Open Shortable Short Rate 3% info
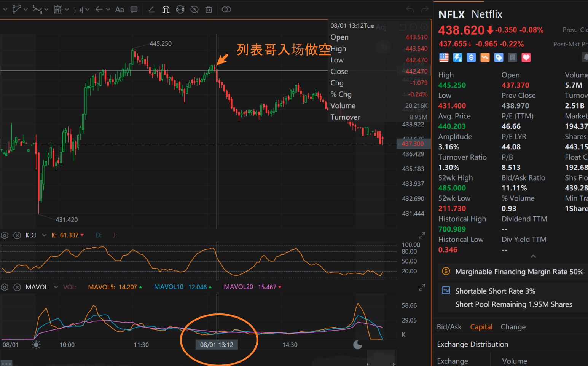588x366 pixels. click(495, 291)
